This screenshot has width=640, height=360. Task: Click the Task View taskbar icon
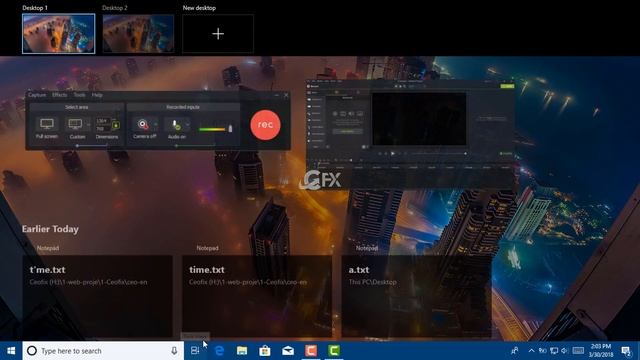click(x=195, y=351)
